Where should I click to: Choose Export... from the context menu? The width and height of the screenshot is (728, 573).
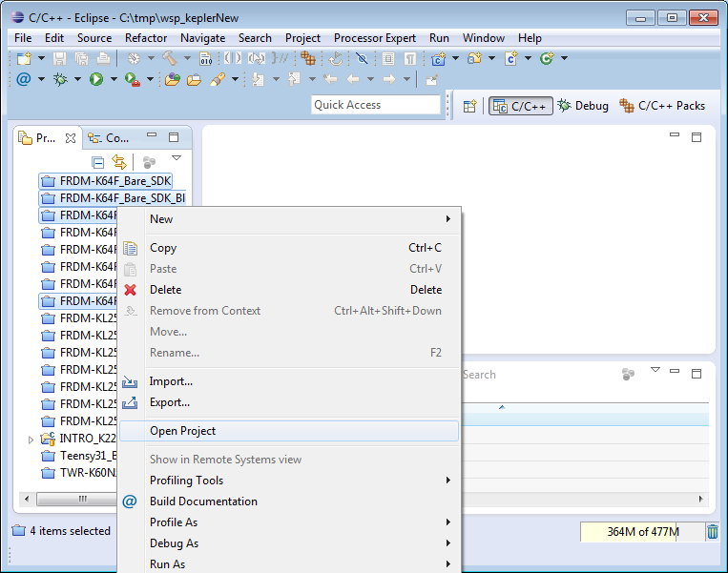click(170, 402)
